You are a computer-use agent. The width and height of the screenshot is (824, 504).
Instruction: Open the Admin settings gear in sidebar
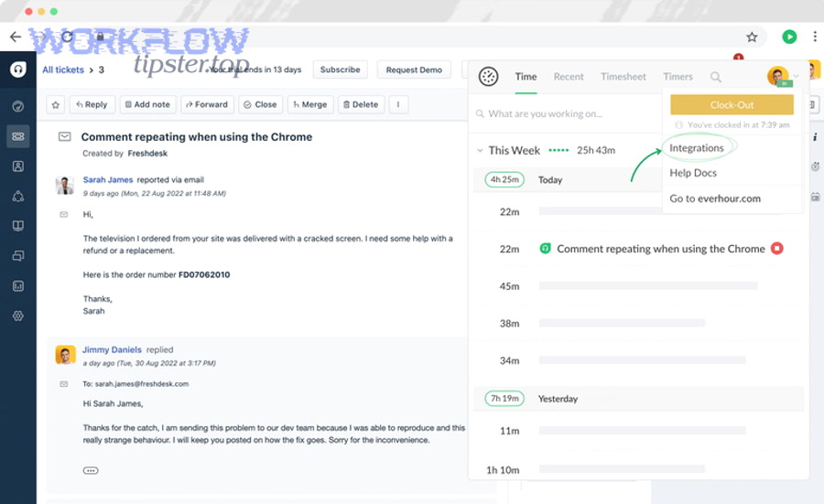17,316
